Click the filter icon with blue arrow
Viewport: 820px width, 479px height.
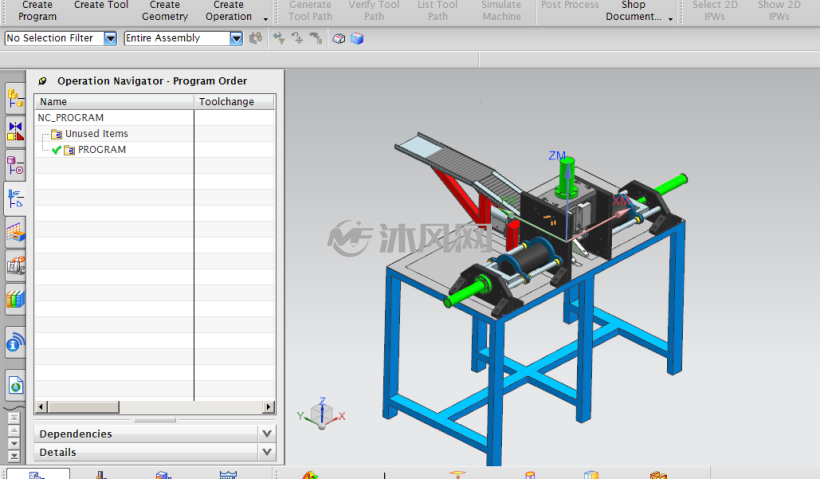click(279, 38)
